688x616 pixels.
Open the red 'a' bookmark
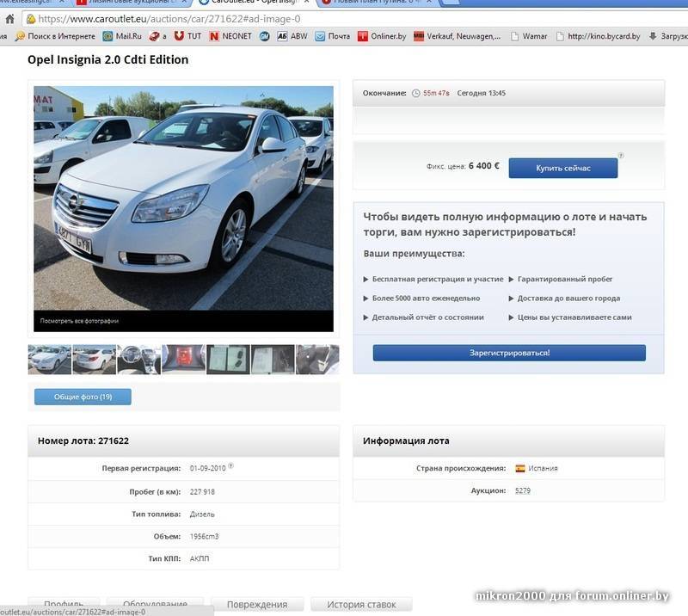(157, 36)
